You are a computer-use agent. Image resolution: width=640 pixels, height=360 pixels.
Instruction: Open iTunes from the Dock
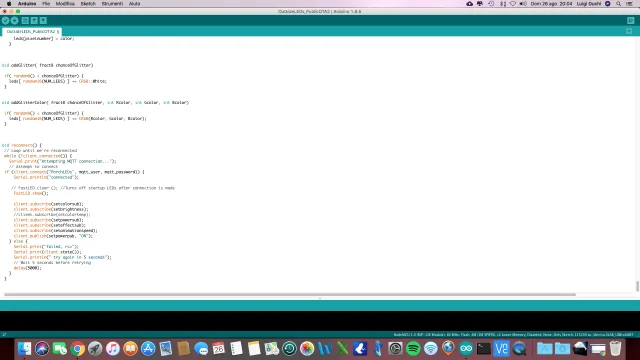tap(113, 349)
